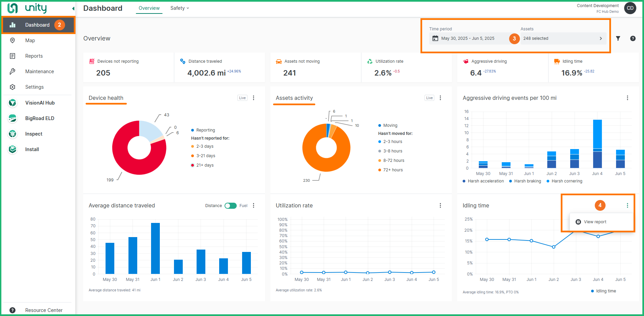This screenshot has height=316, width=644.
Task: Open the Safety dropdown menu
Action: click(179, 8)
